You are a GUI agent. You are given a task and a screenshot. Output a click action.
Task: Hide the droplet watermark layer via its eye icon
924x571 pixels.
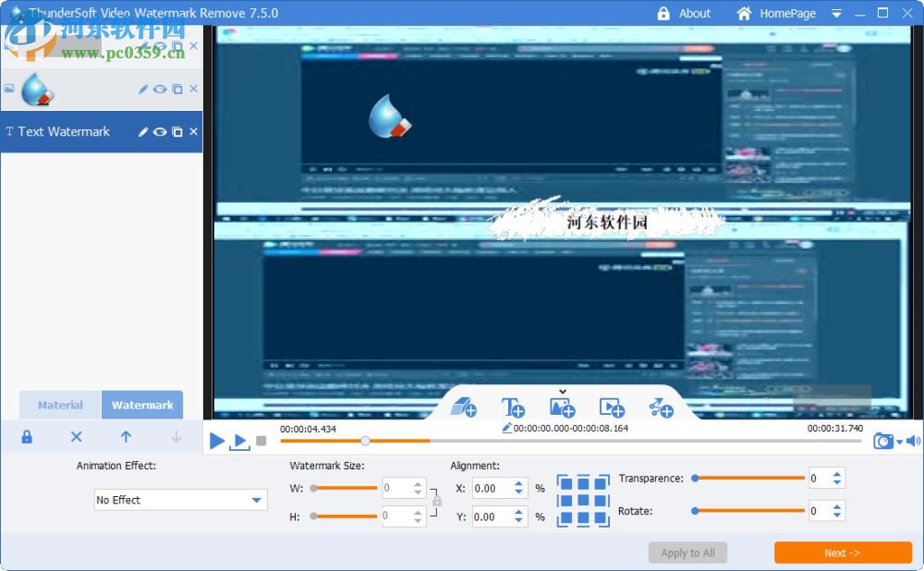[x=157, y=89]
